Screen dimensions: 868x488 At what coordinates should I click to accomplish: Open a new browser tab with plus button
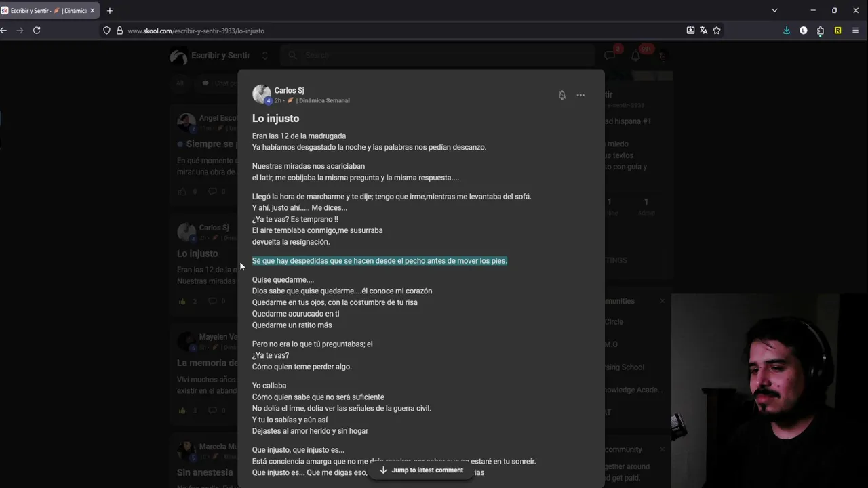(x=110, y=11)
